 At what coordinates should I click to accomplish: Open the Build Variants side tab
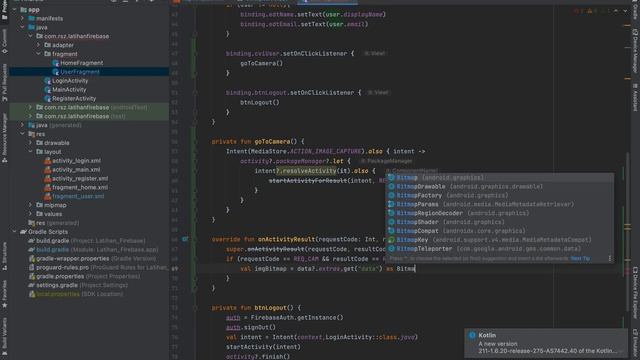4,336
